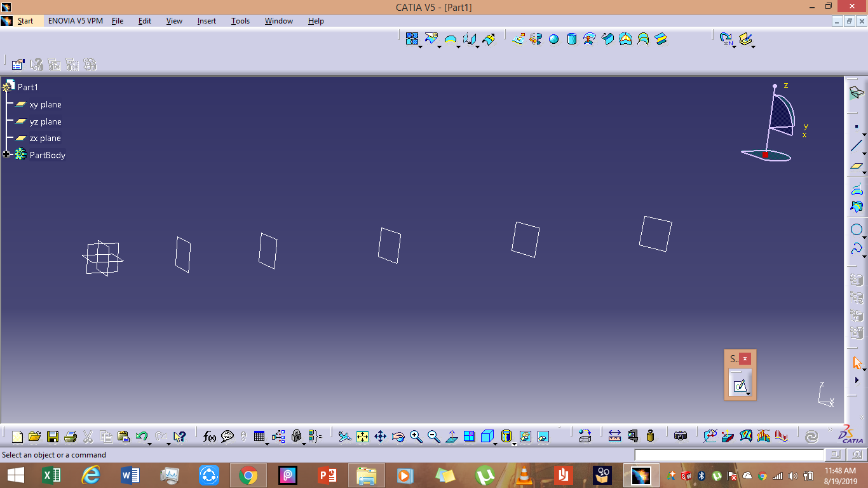868x488 pixels.
Task: Select the Intersection tool in right toolbar
Action: coord(856,207)
